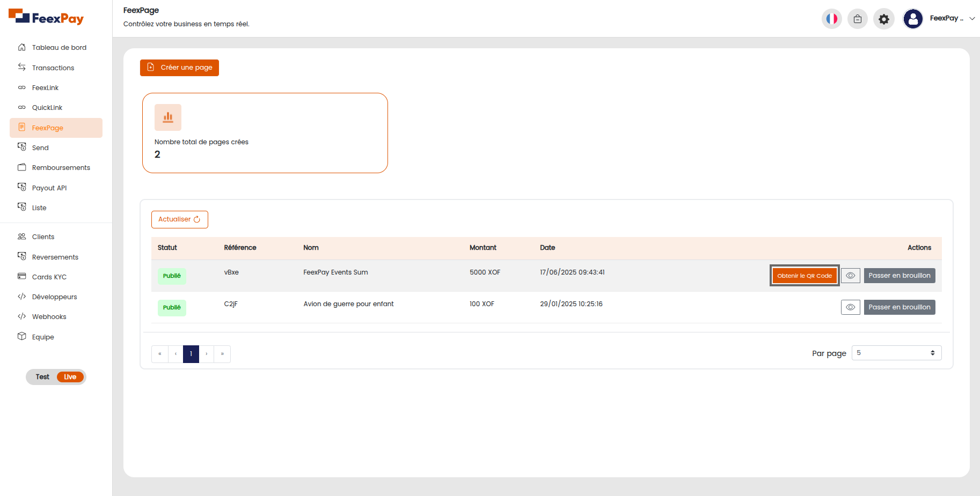
Task: Click the Liste sidebar icon
Action: (x=22, y=207)
